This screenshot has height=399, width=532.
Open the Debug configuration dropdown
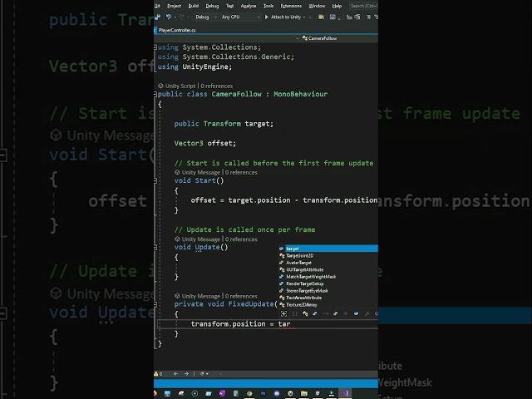point(205,17)
